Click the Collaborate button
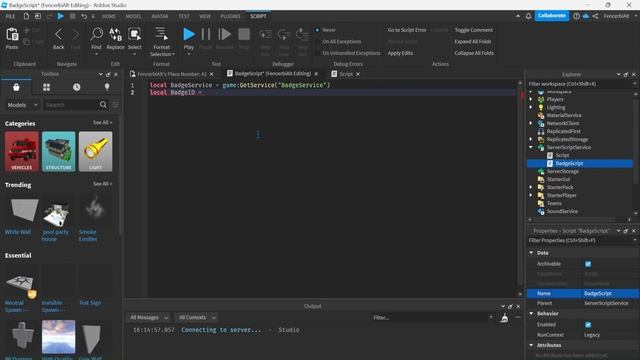Image resolution: width=640 pixels, height=360 pixels. (551, 16)
